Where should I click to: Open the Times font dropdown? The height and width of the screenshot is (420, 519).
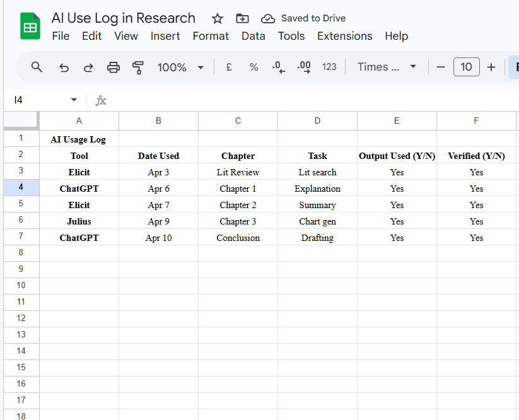pos(386,66)
